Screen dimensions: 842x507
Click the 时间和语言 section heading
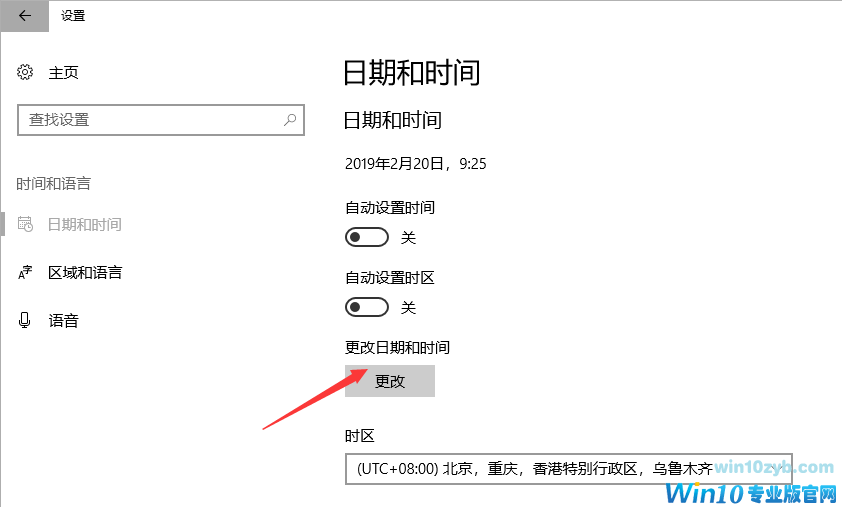(x=53, y=184)
